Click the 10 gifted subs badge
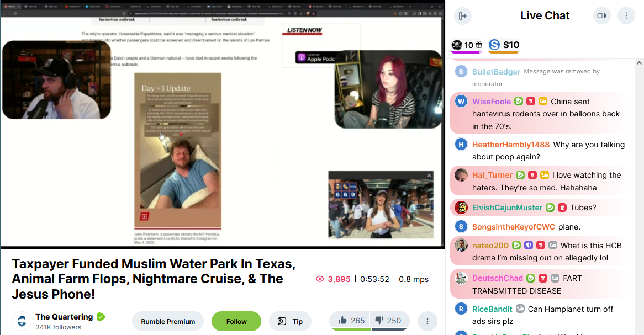Image resolution: width=644 pixels, height=335 pixels. (467, 45)
